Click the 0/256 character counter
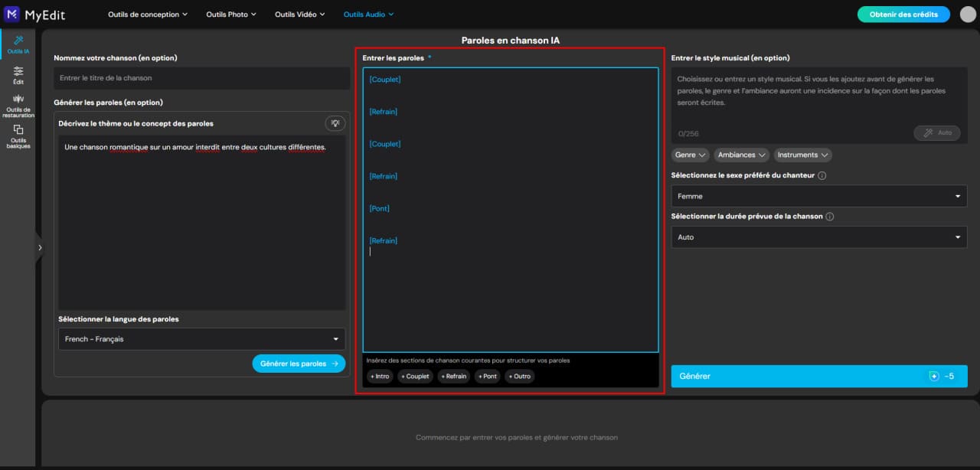The image size is (980, 470). coord(688,134)
